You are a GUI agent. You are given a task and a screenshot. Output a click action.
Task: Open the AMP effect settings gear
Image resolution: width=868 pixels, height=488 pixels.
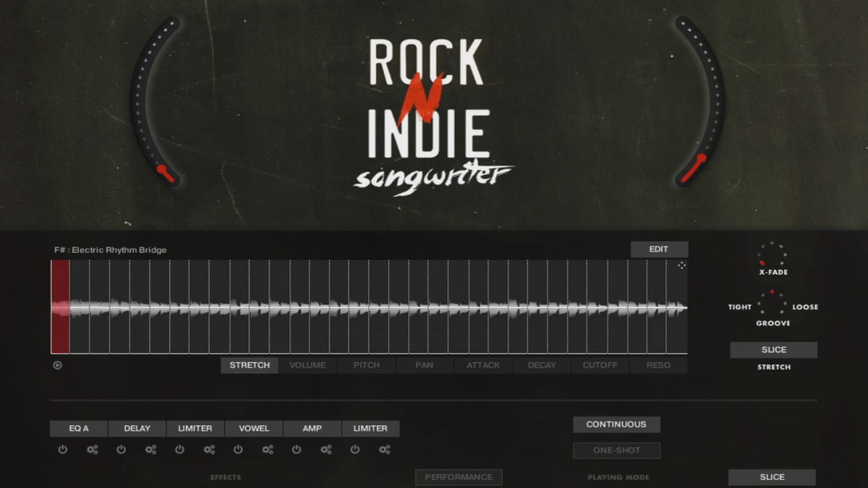(326, 450)
